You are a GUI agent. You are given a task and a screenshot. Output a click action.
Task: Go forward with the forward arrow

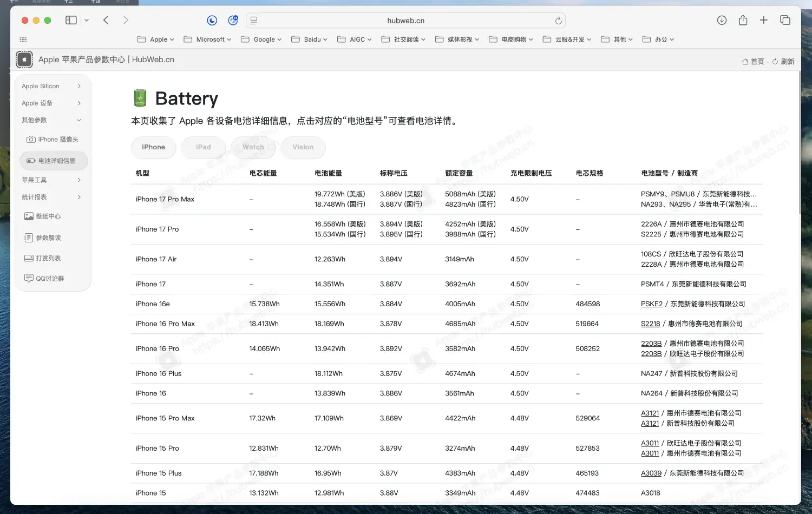[126, 20]
